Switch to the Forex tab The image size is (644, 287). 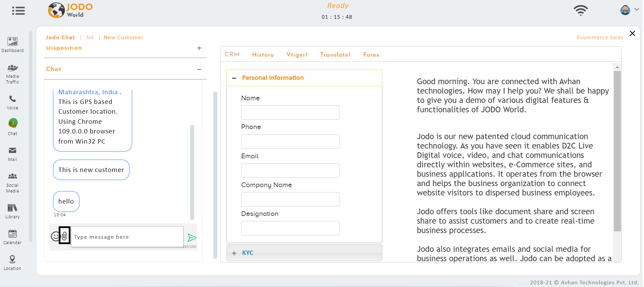coord(371,55)
